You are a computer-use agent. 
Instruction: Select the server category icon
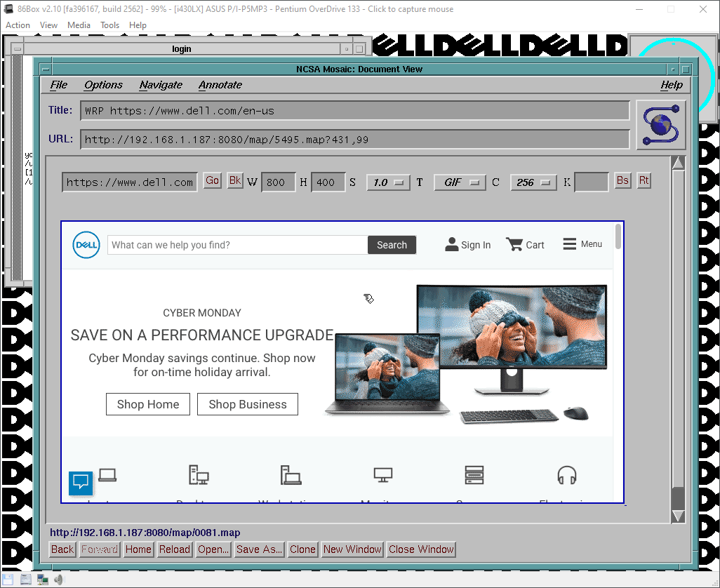[x=474, y=474]
